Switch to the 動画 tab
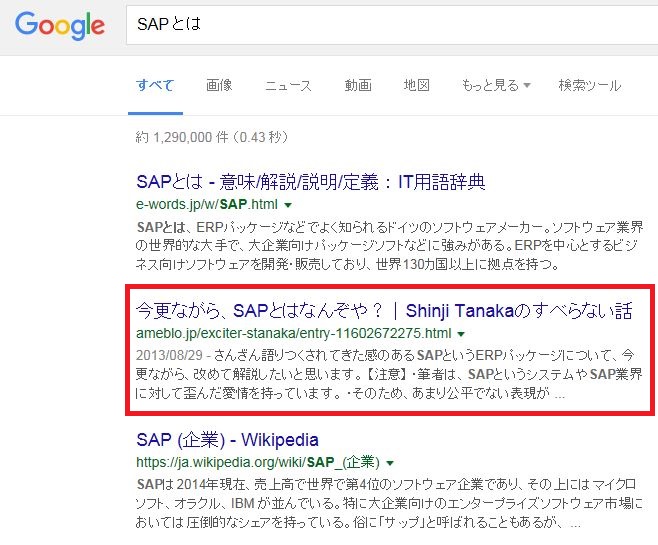 point(358,85)
